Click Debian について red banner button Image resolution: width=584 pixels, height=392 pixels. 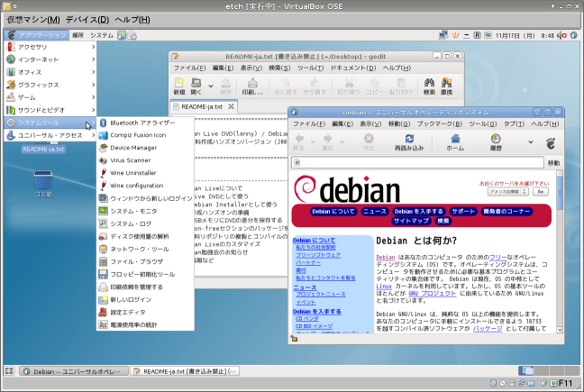pyautogui.click(x=333, y=212)
